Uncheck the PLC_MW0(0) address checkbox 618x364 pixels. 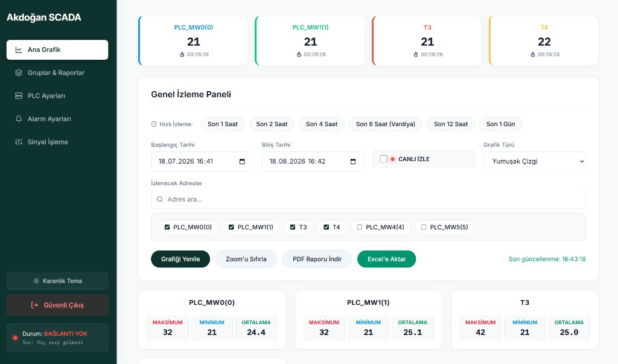167,227
